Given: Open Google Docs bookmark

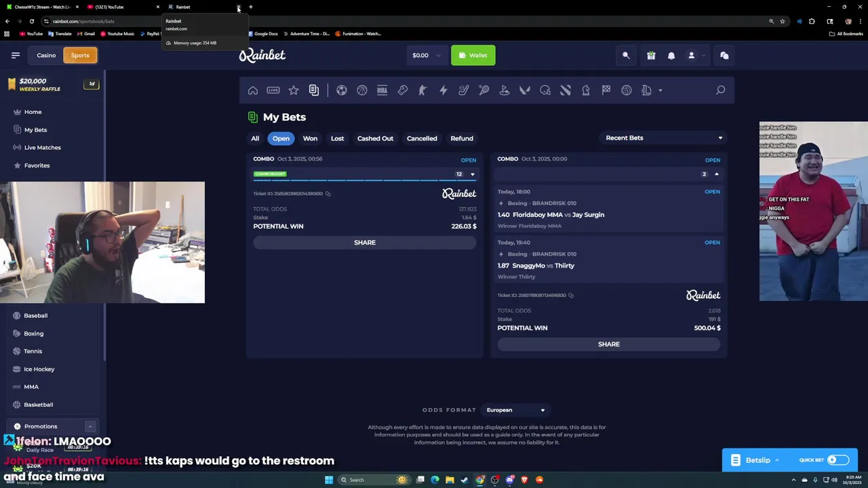Looking at the screenshot, I should click(262, 34).
